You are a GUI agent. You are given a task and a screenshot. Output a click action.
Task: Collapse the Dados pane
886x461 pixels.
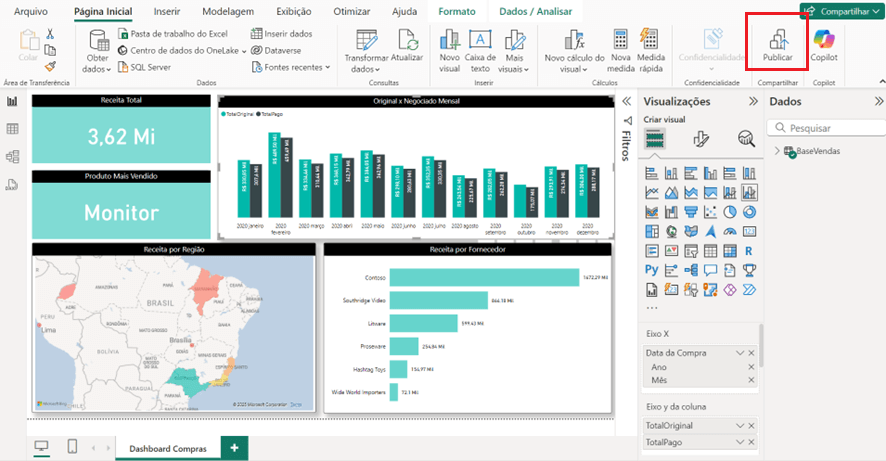tap(879, 101)
